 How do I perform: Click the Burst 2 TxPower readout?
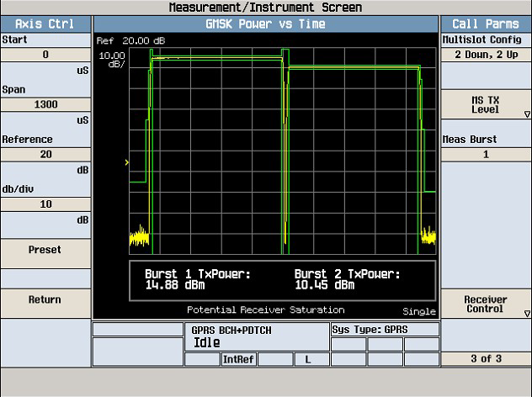(347, 279)
